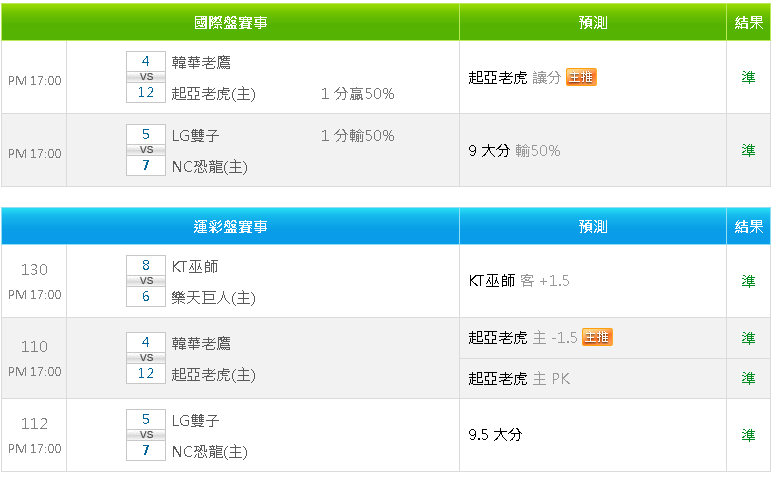The width and height of the screenshot is (776, 481).
Task: Select the 運彩盤賽事 header
Action: point(230,227)
